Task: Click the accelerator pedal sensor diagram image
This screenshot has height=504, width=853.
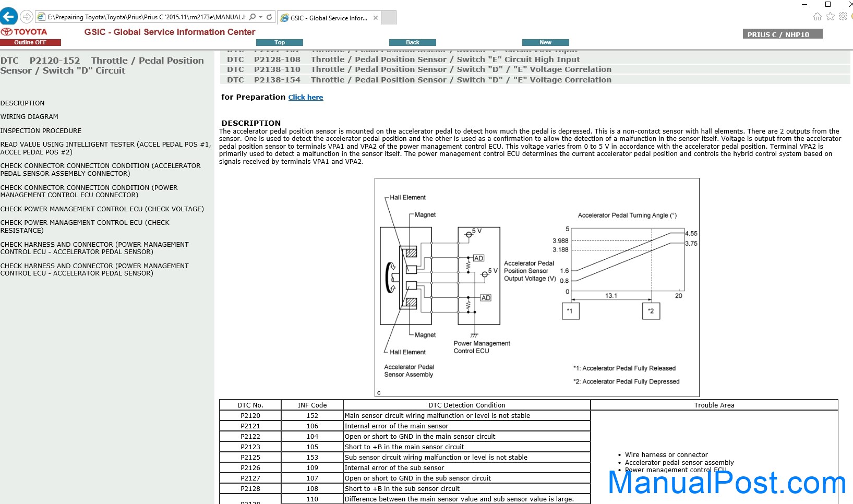Action: tap(537, 287)
